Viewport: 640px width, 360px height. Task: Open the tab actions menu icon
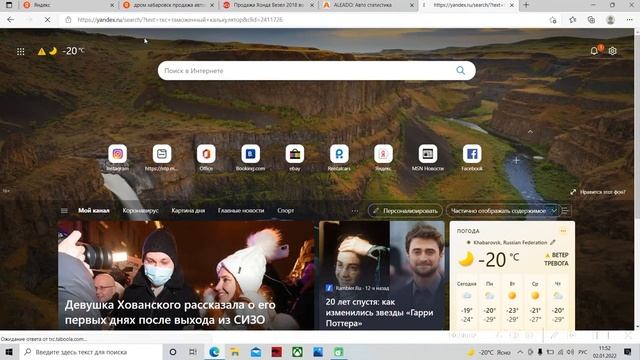[x=9, y=5]
